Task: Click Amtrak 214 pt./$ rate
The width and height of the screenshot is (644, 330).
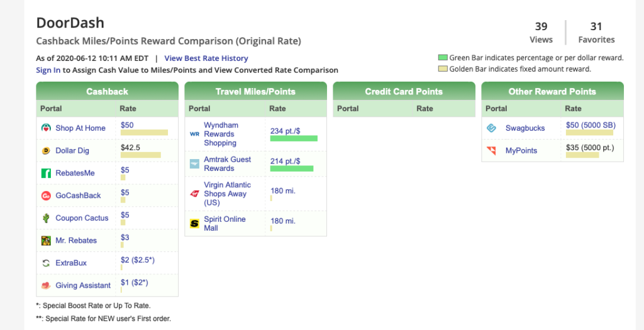Action: coord(285,161)
